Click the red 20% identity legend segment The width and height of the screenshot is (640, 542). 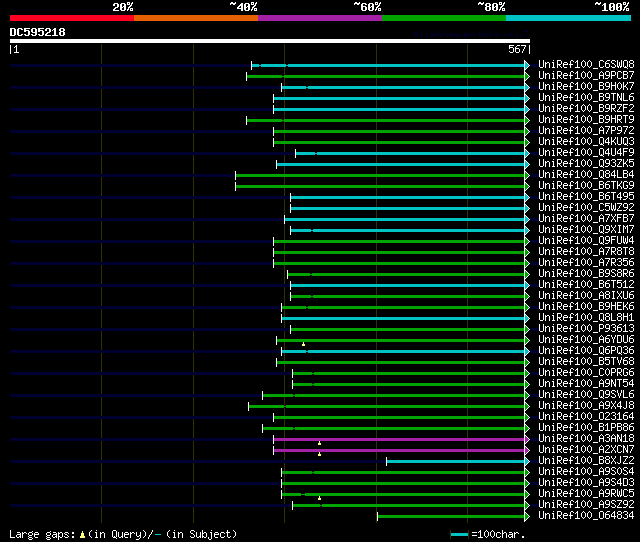[72, 18]
